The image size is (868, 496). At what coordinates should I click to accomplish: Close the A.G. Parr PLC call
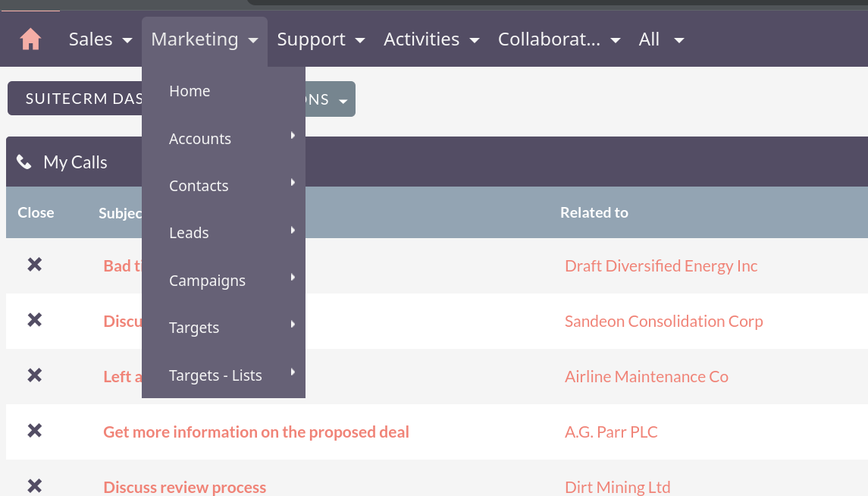[34, 431]
